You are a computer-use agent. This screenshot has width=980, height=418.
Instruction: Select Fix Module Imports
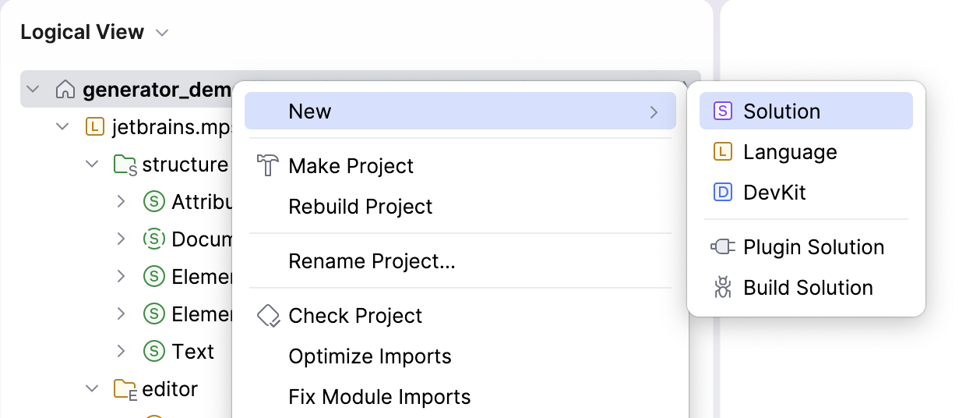point(379,397)
